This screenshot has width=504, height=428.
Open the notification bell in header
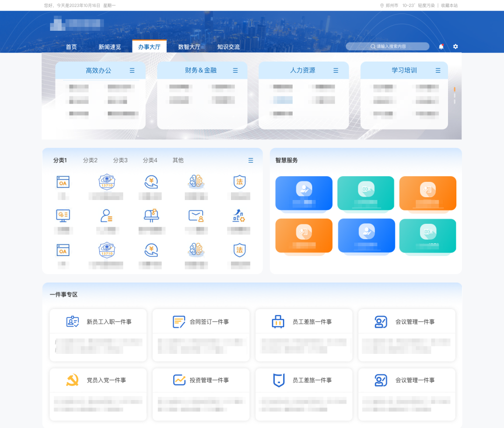(441, 47)
